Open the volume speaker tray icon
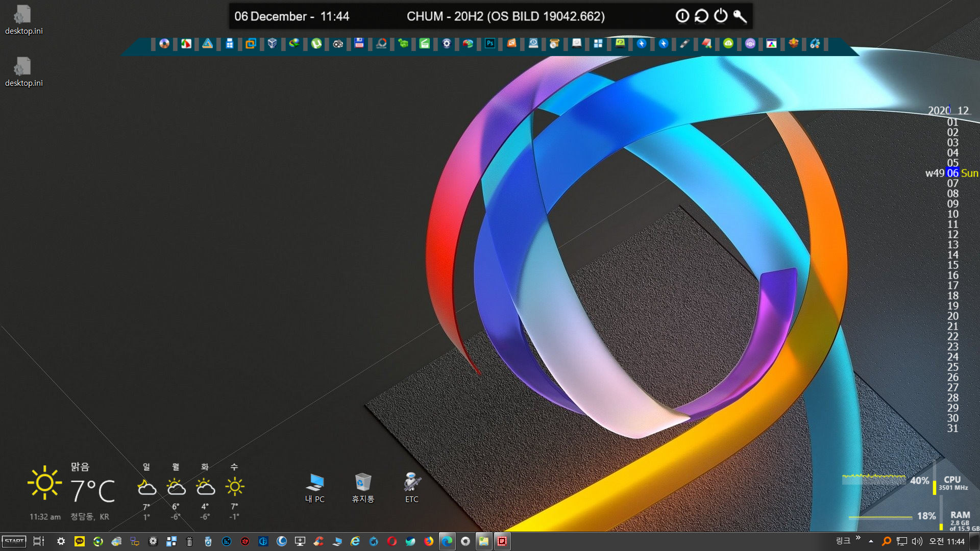Screen dimensions: 980x551 click(x=917, y=541)
